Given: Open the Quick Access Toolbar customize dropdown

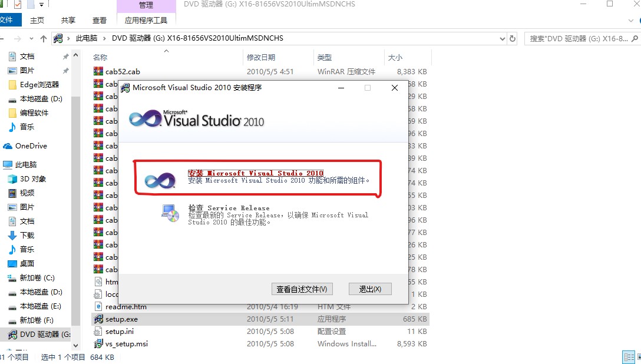Looking at the screenshot, I should [42, 5].
